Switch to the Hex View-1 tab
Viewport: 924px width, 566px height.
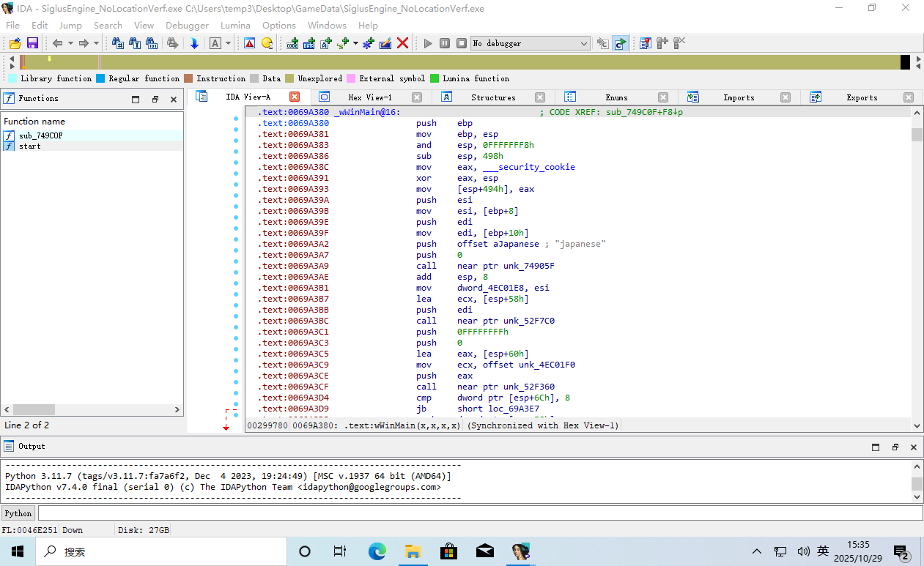click(369, 97)
